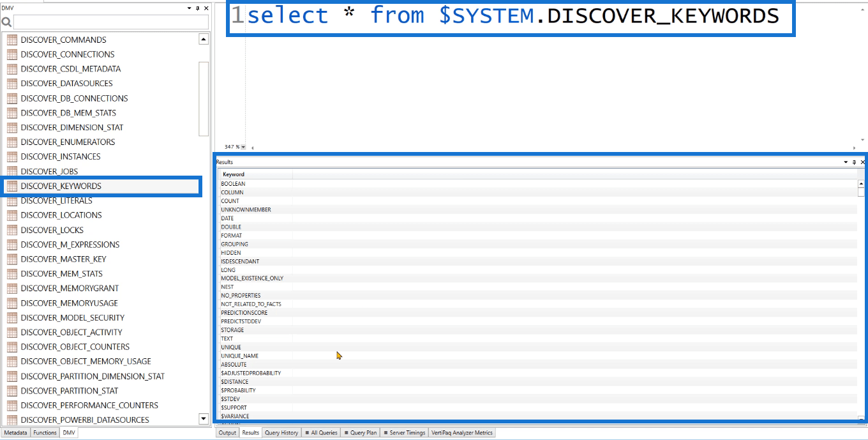Click table icon next to DISCOVER_LOCKS
The height and width of the screenshot is (440, 868).
(12, 230)
